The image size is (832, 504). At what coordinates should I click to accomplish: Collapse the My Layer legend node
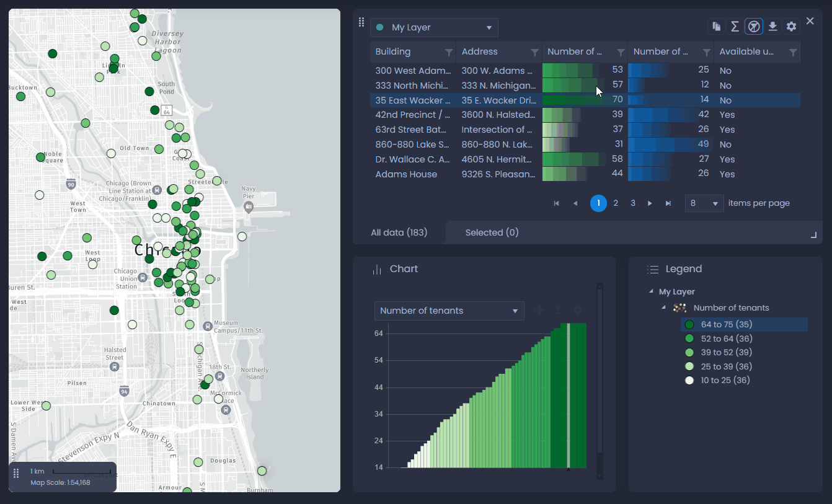pyautogui.click(x=650, y=291)
